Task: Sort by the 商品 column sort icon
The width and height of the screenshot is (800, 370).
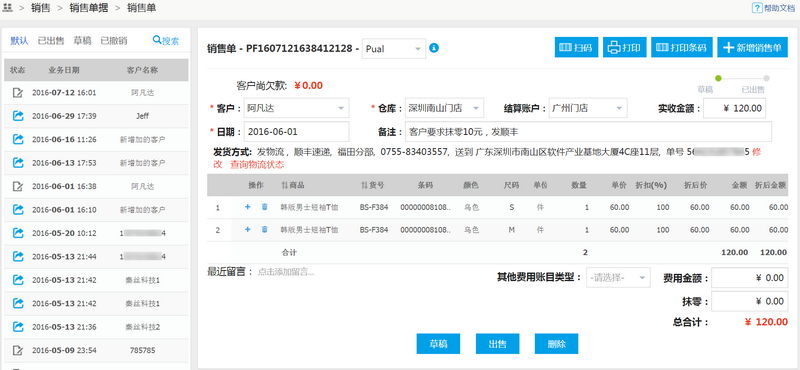Action: click(284, 185)
